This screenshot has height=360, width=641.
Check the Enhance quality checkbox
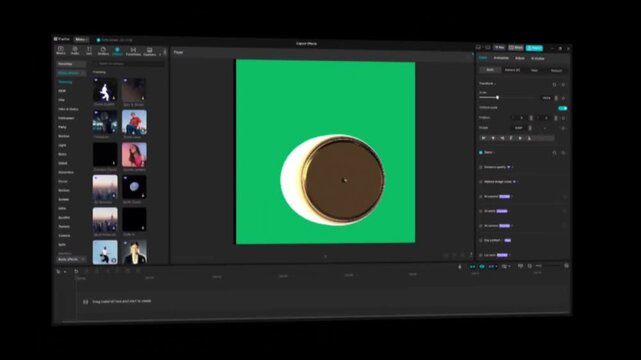tap(481, 167)
